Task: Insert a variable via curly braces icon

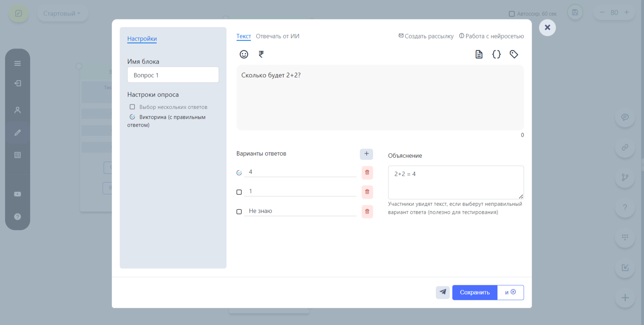Action: (496, 54)
